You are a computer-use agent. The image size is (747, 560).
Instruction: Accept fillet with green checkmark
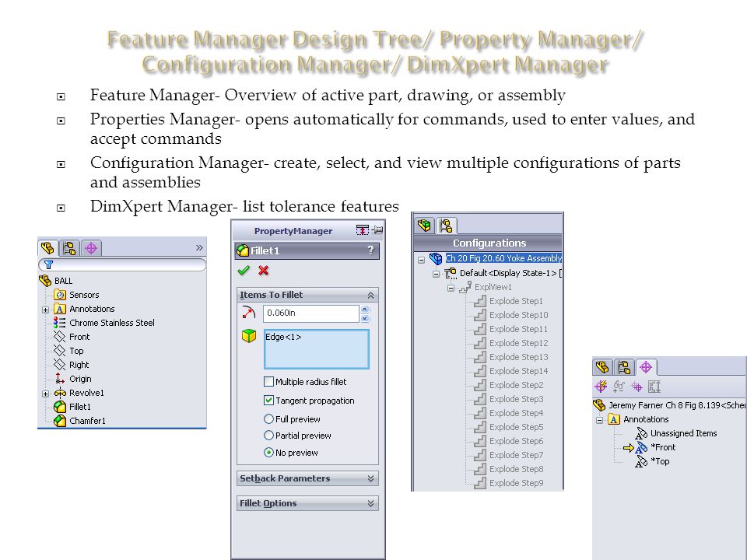pos(244,271)
